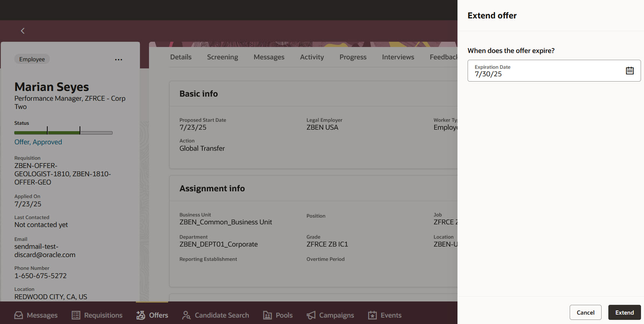Image resolution: width=644 pixels, height=324 pixels.
Task: Select the Progress tab
Action: pyautogui.click(x=353, y=57)
